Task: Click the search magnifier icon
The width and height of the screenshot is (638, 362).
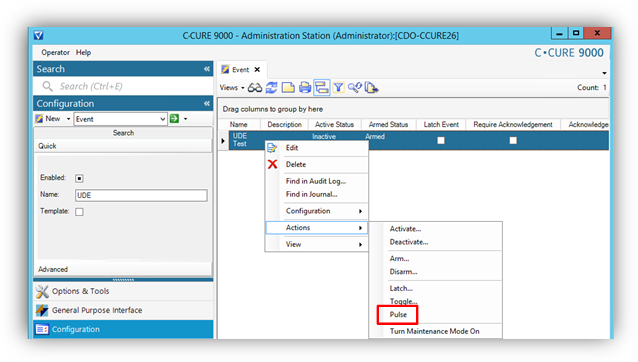Action: coord(48,86)
